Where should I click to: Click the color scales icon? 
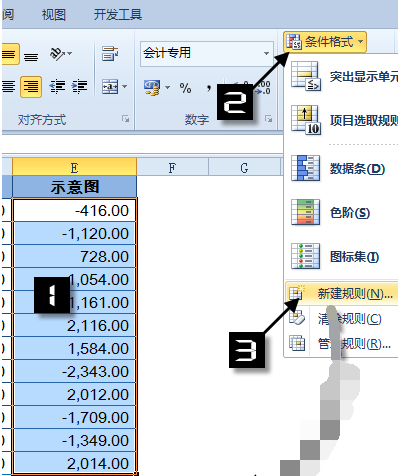pyautogui.click(x=305, y=212)
